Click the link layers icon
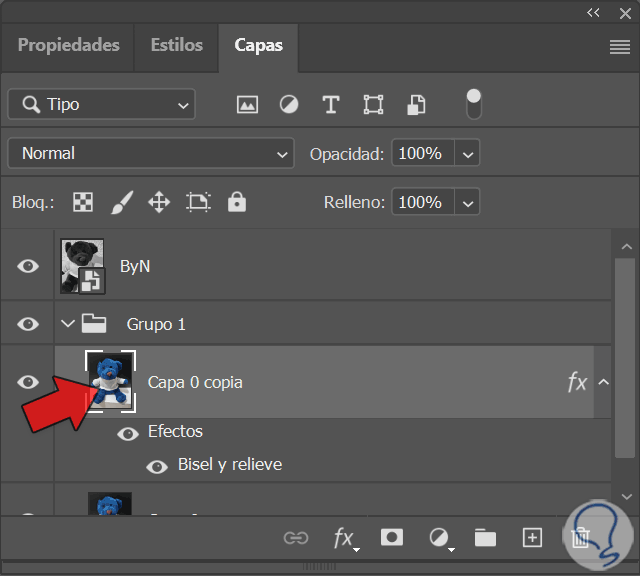 [x=296, y=538]
